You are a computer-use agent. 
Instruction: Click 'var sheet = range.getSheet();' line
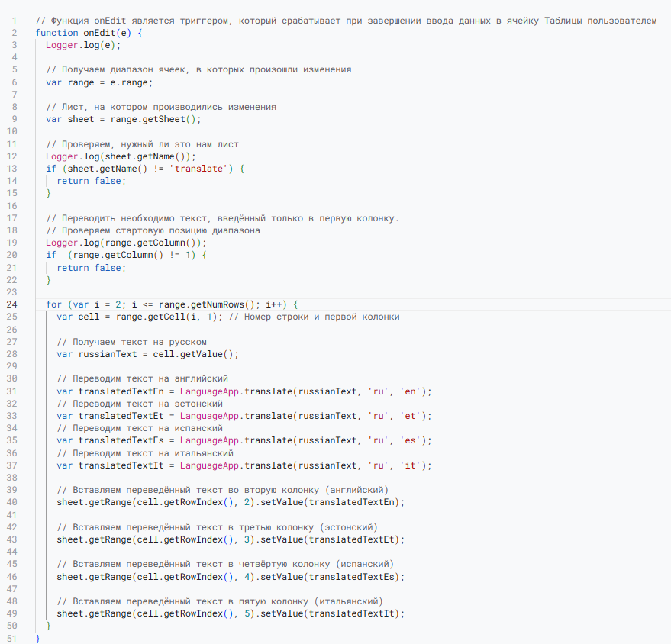pyautogui.click(x=124, y=119)
